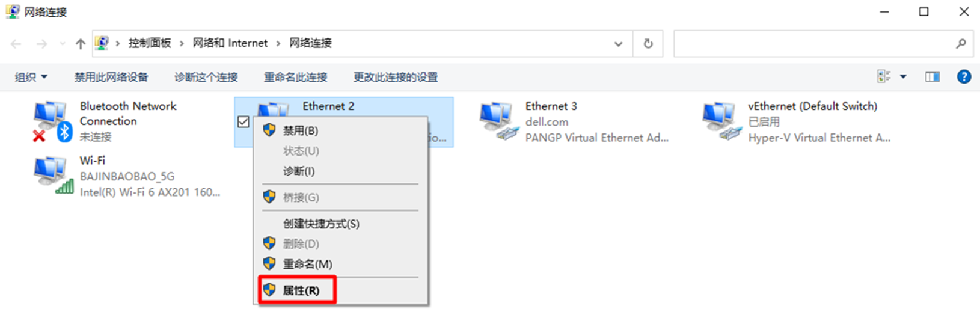
Task: Select Ethernet 3 adapter icon
Action: [498, 121]
